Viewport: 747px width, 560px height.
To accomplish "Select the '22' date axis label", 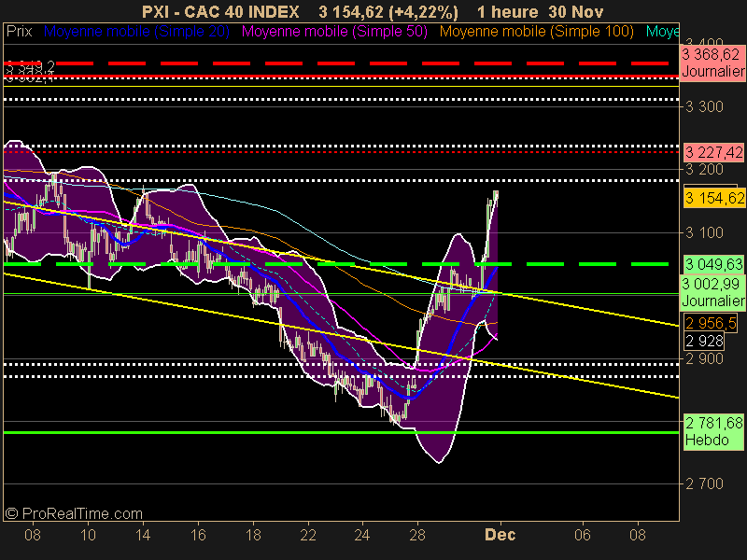I will tap(308, 535).
